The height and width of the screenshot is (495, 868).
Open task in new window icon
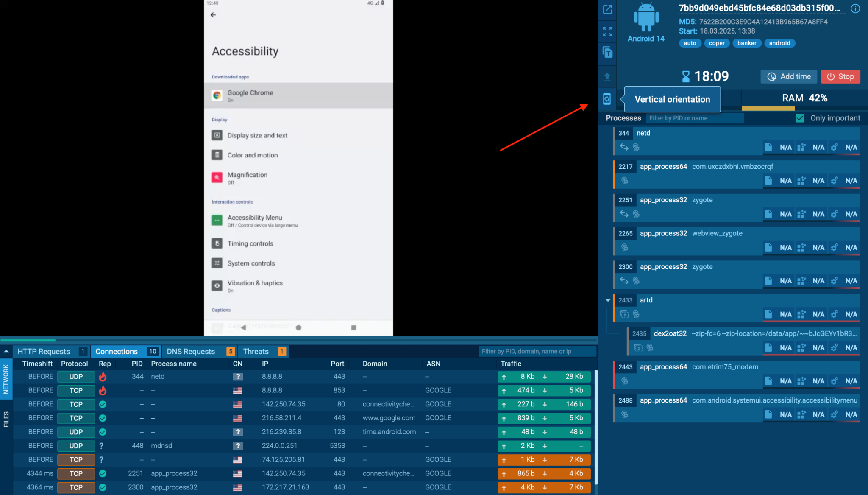pyautogui.click(x=607, y=10)
